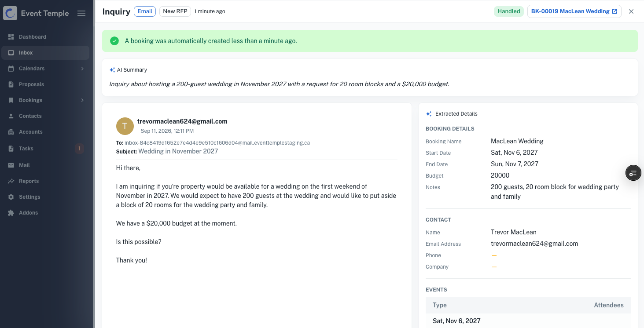
Task: Select the Event Temple logo
Action: pyautogui.click(x=36, y=13)
